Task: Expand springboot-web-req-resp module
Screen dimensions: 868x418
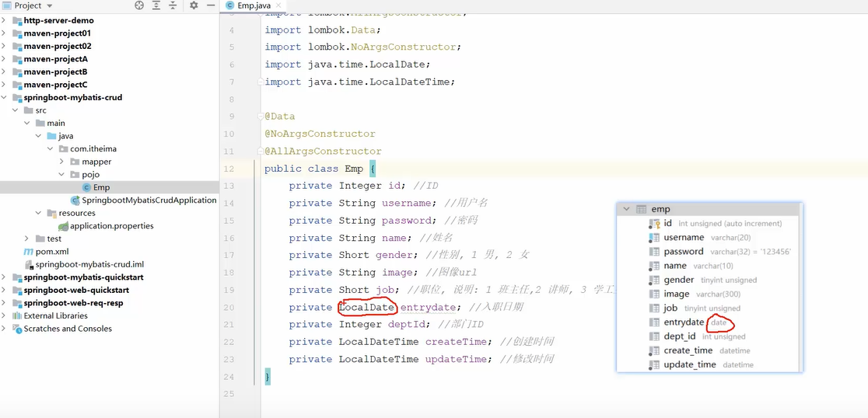Action: 5,303
